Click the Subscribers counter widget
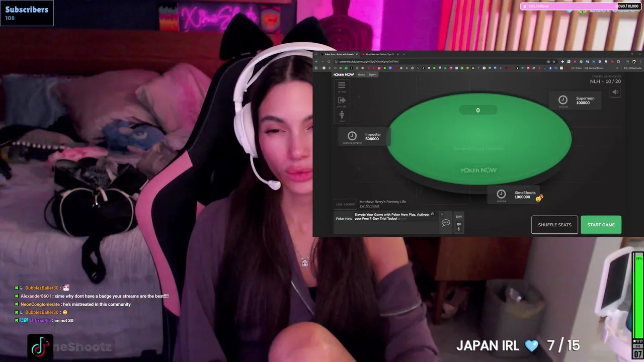The width and height of the screenshot is (644, 362). tap(27, 13)
